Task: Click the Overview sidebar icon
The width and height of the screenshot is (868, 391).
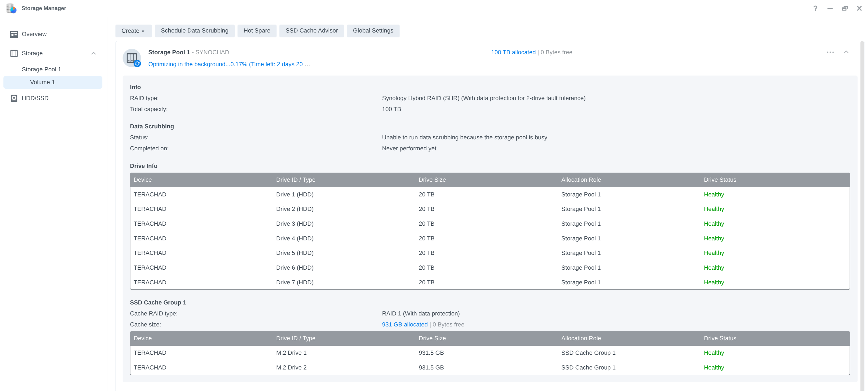Action: (14, 34)
